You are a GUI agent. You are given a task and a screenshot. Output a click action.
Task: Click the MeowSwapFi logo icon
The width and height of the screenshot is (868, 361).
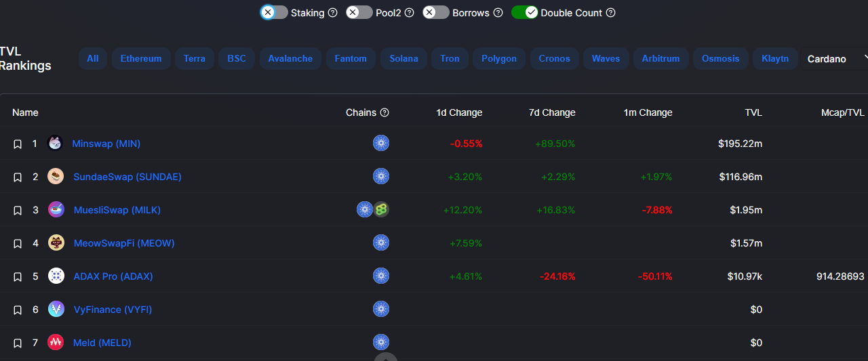56,243
